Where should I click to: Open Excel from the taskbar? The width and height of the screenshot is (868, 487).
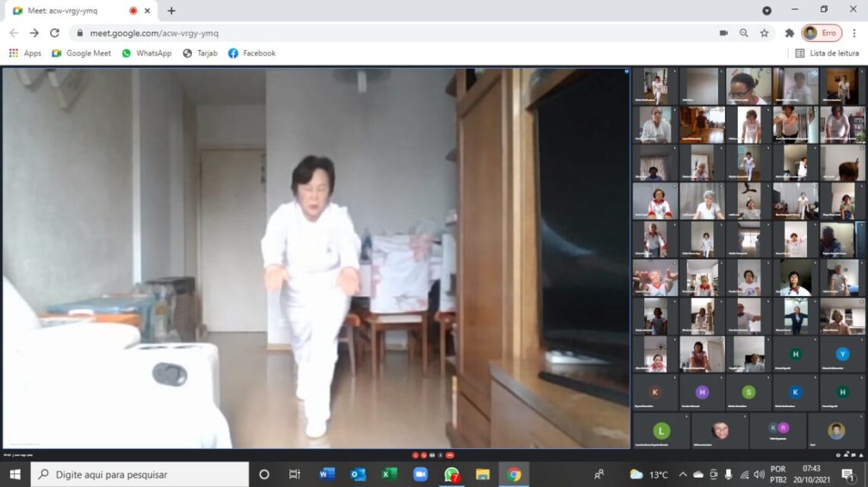pyautogui.click(x=389, y=474)
